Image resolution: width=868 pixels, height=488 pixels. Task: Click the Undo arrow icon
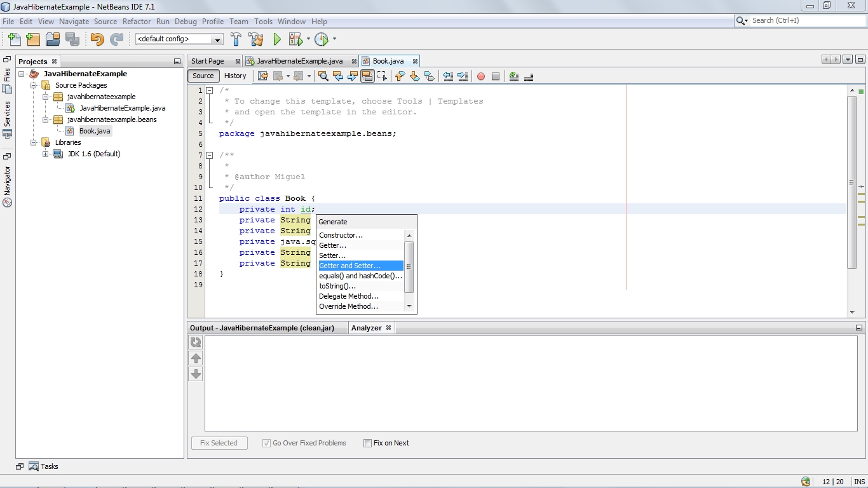[x=97, y=39]
